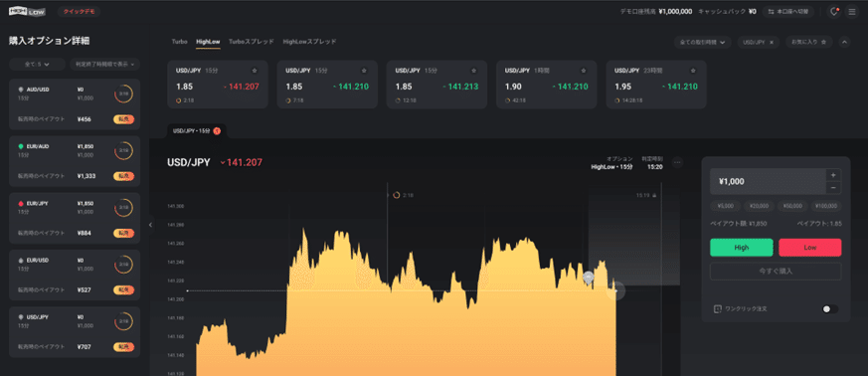The height and width of the screenshot is (376, 868).
Task: Select the USD/JPY 15分 card priced 141.207
Action: (x=218, y=85)
